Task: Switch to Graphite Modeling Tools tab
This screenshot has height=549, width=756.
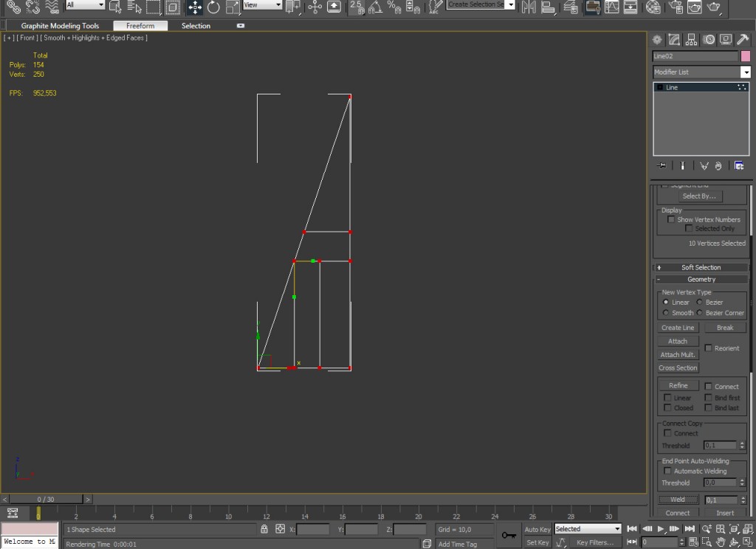Action: pos(60,26)
